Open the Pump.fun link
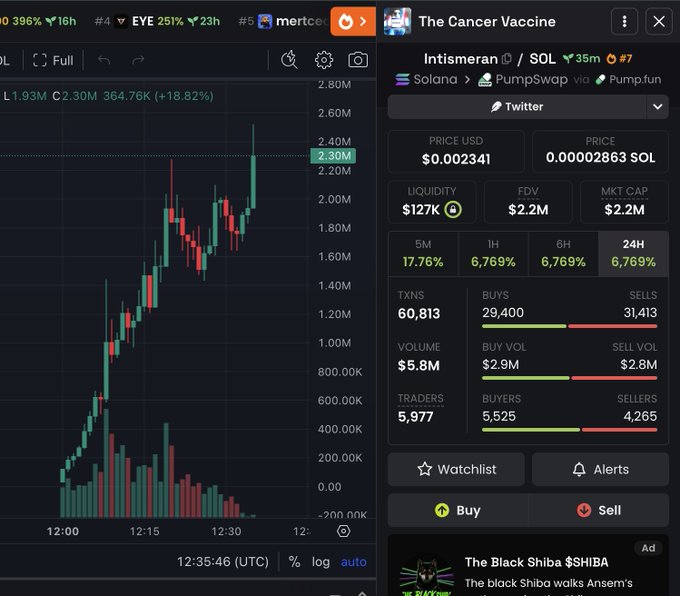Screen dimensions: 680x596 click(628, 79)
